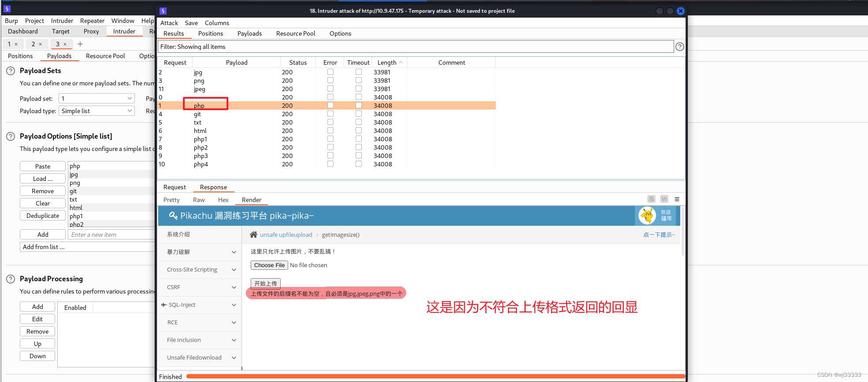The image size is (868, 382).
Task: Expand Cross-Site Scripting sidebar menu
Action: tap(200, 270)
